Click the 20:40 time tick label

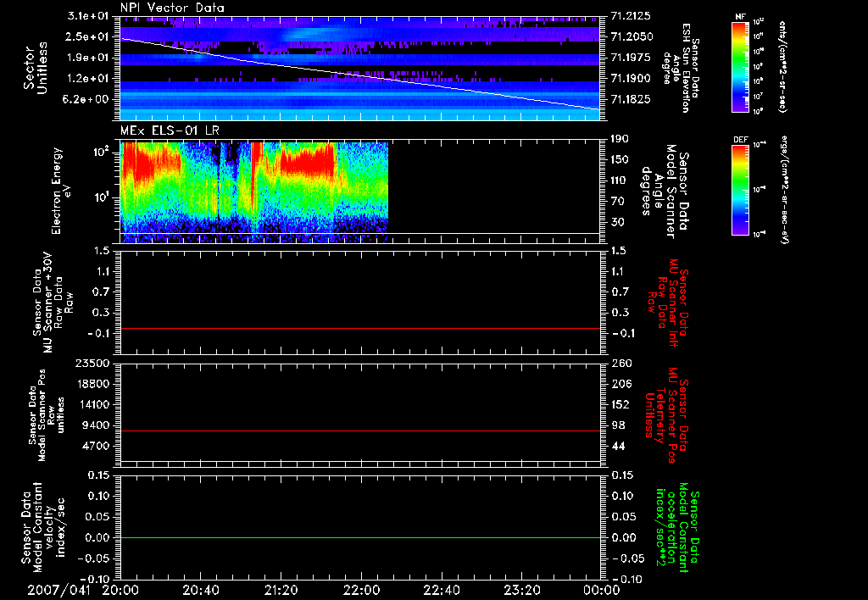(x=201, y=590)
